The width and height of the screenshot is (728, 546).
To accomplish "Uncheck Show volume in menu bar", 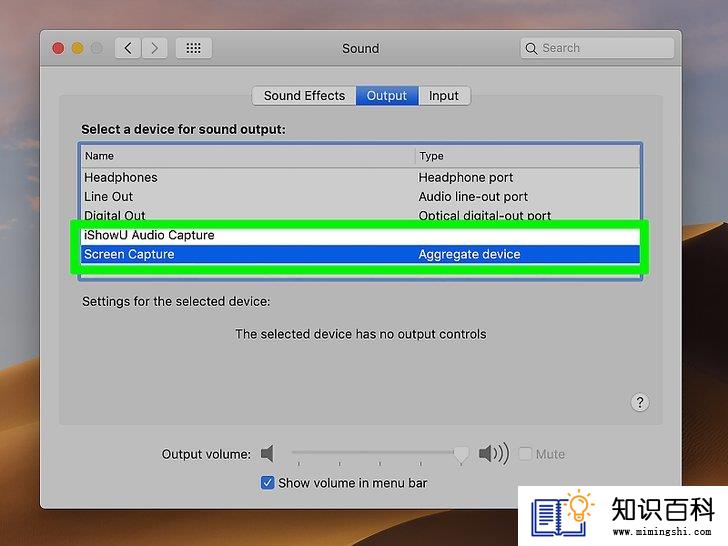I will coord(267,483).
